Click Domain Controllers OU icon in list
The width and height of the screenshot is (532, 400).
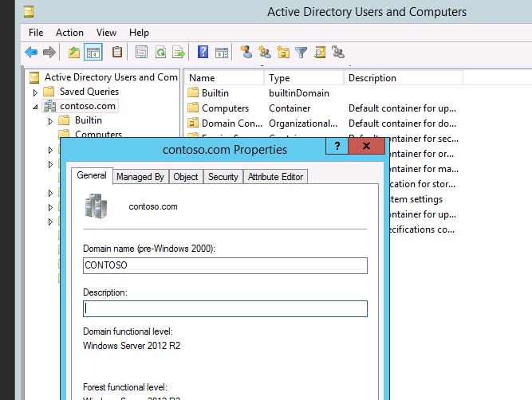click(193, 123)
